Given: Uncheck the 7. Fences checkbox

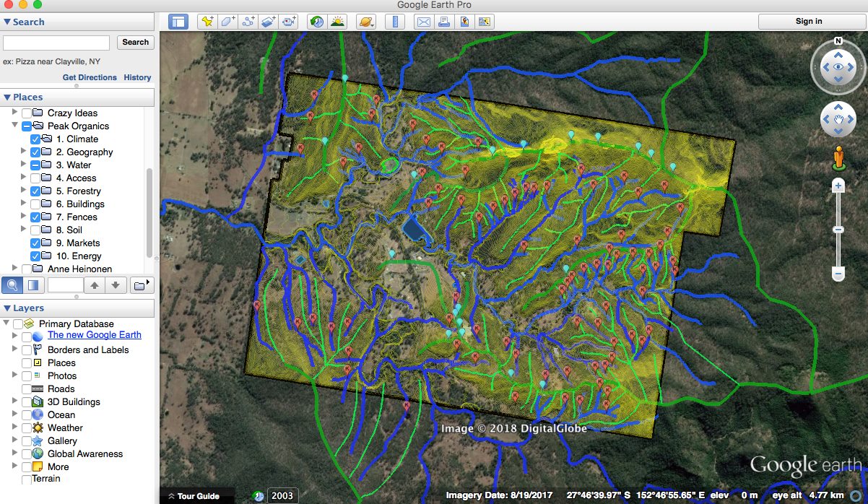Looking at the screenshot, I should coord(35,217).
